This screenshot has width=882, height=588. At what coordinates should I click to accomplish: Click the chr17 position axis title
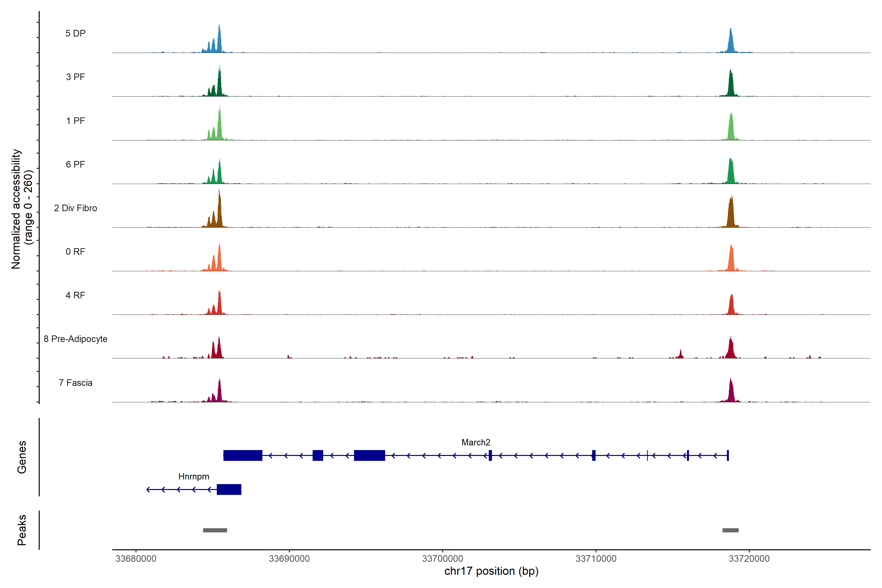pyautogui.click(x=491, y=571)
